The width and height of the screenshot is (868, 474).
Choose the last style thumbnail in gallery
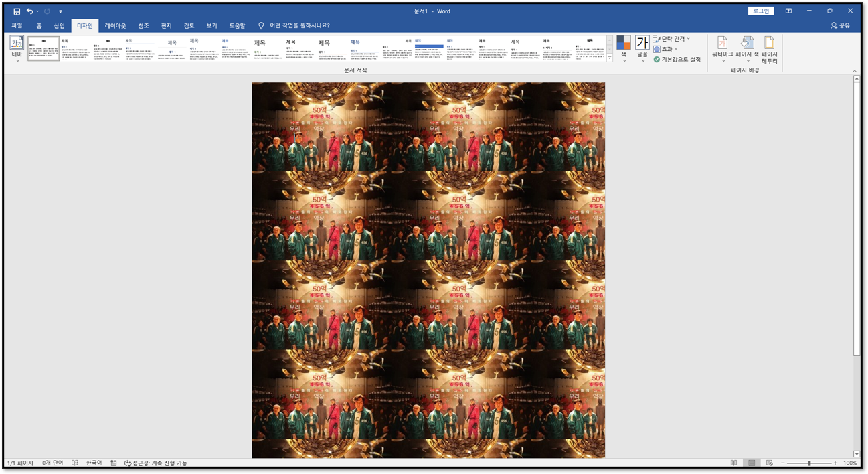point(590,49)
